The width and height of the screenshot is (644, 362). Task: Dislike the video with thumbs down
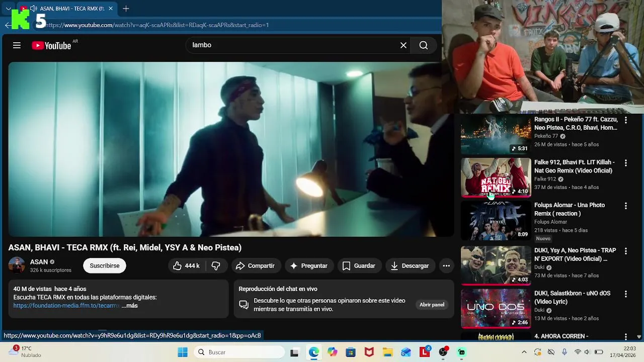pyautogui.click(x=216, y=266)
